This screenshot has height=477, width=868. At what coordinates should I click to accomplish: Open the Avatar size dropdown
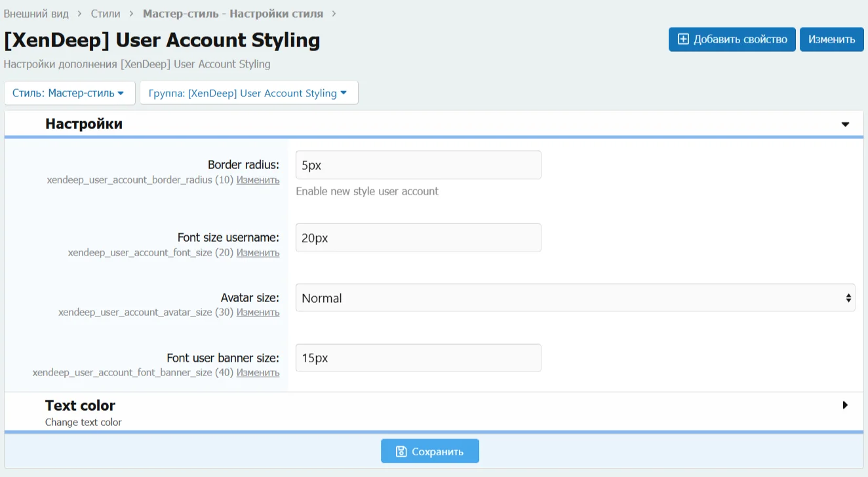[x=575, y=298]
